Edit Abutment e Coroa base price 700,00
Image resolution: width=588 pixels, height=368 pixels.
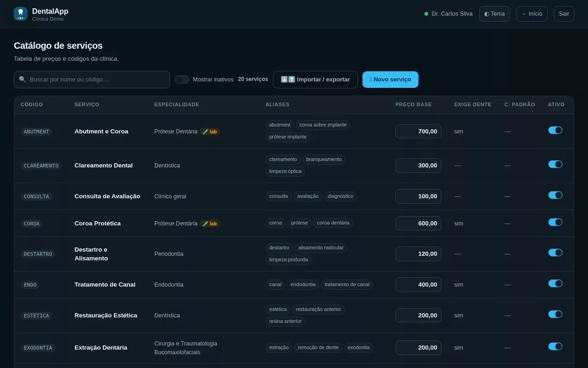tap(418, 132)
